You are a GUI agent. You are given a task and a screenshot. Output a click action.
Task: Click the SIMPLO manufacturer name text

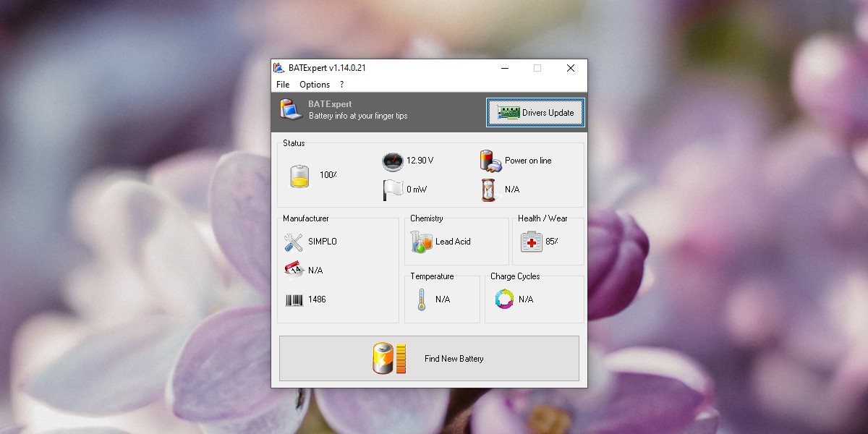coord(323,242)
